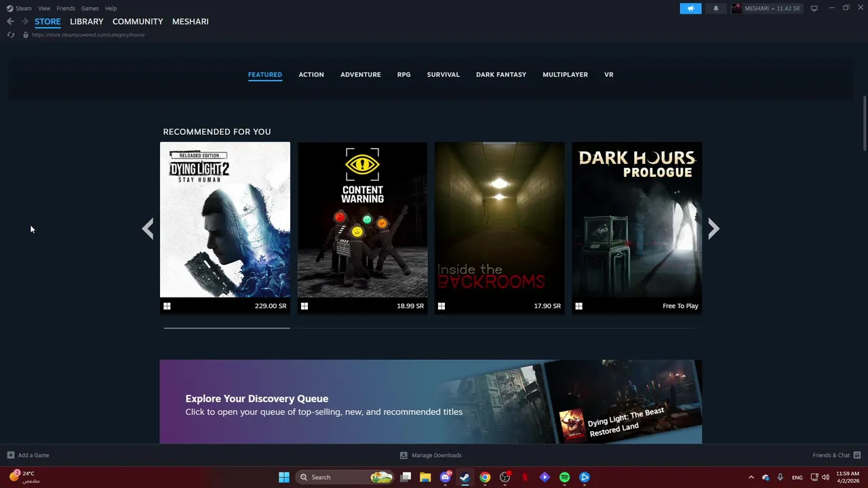Open the Steam menu
Screen dimensions: 868x488
(x=19, y=8)
